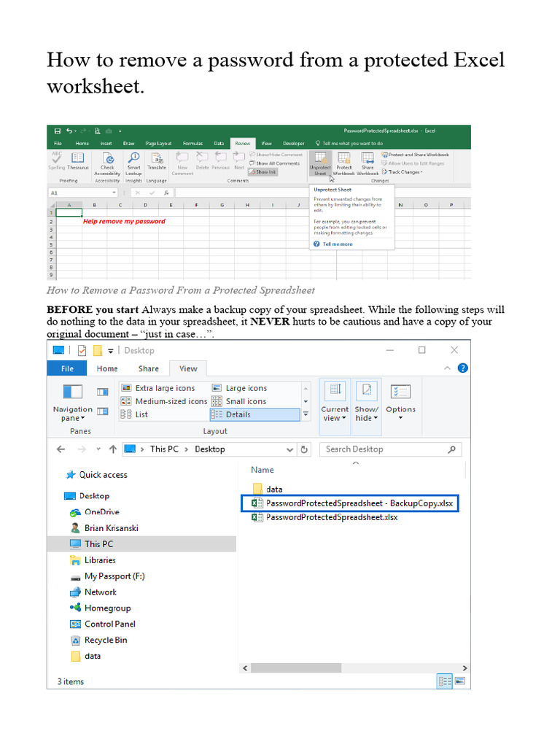
Task: Click the Up one level arrow
Action: tap(113, 449)
